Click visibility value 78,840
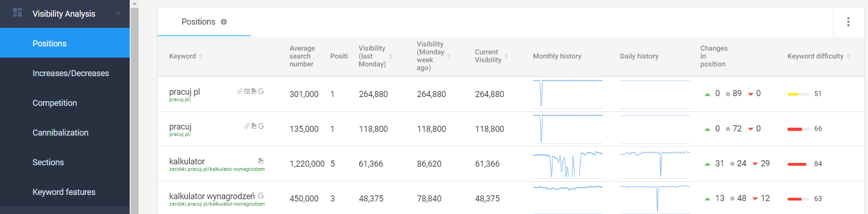This screenshot has width=868, height=214. (429, 199)
